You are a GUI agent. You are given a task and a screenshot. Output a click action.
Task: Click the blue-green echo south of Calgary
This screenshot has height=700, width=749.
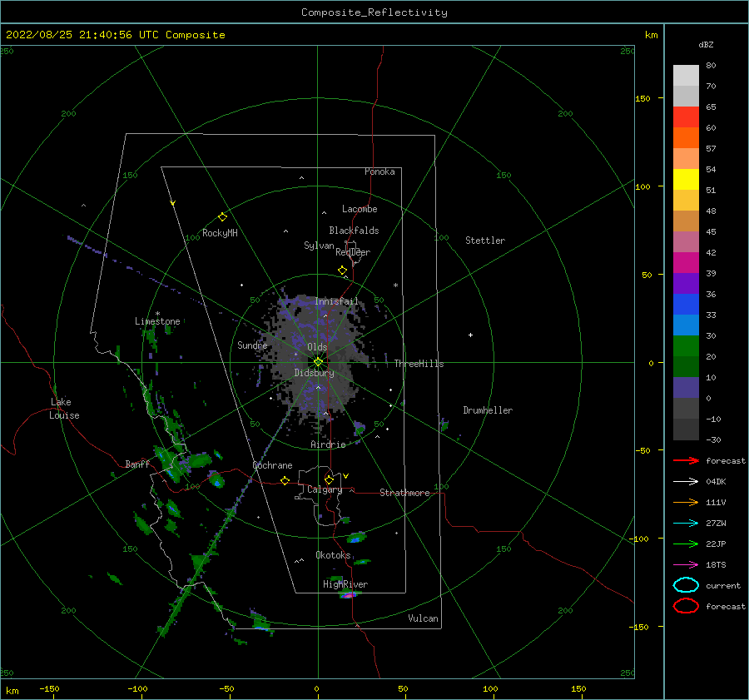356,538
